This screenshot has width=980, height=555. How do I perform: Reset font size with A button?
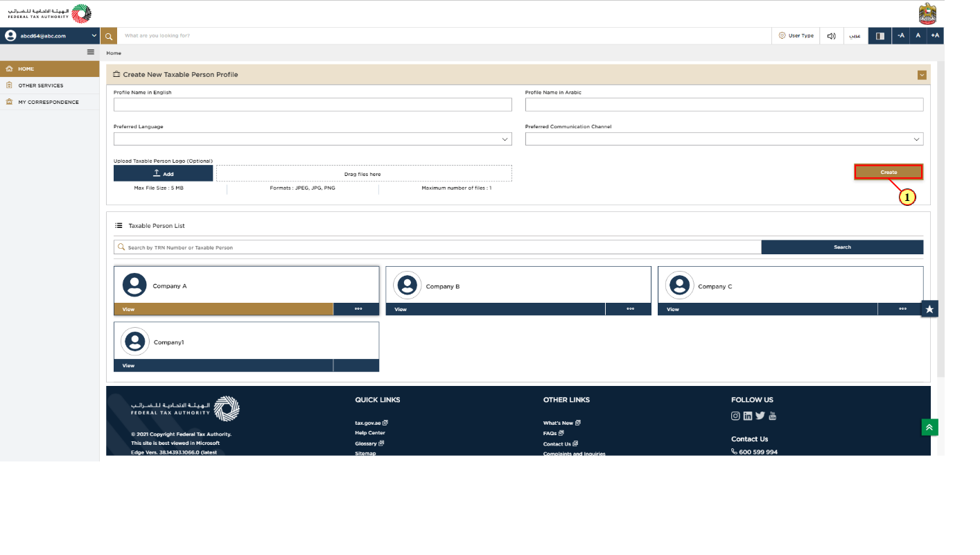pos(918,35)
